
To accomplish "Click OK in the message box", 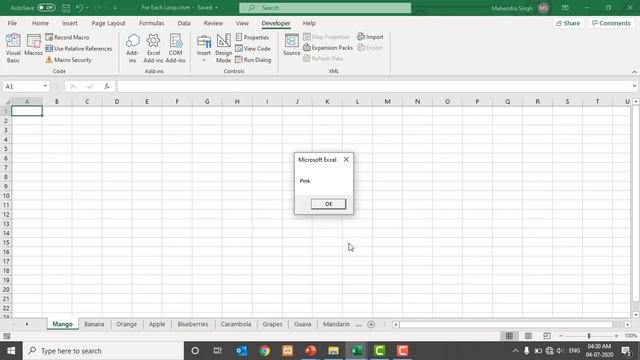I will click(x=328, y=204).
